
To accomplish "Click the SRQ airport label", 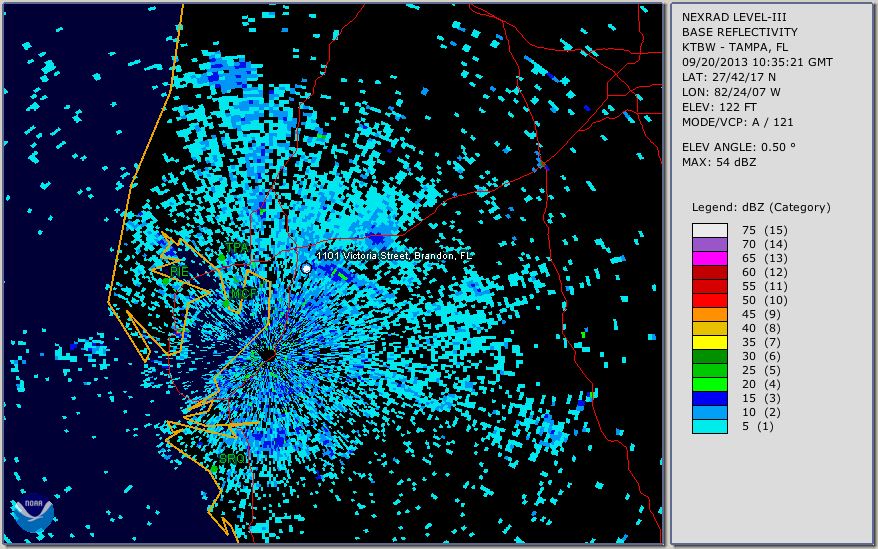I will (x=232, y=458).
